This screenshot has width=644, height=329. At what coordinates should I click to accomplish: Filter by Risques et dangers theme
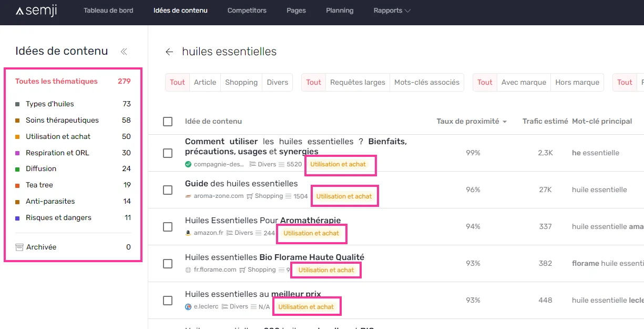click(73, 217)
